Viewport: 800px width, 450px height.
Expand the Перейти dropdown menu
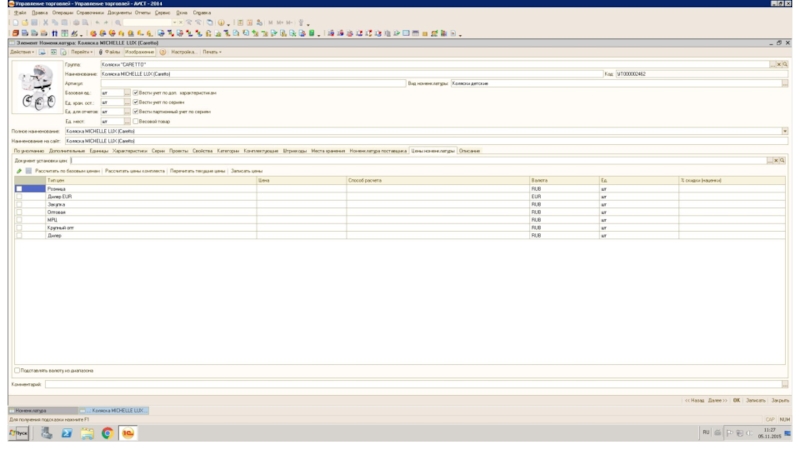tap(81, 52)
